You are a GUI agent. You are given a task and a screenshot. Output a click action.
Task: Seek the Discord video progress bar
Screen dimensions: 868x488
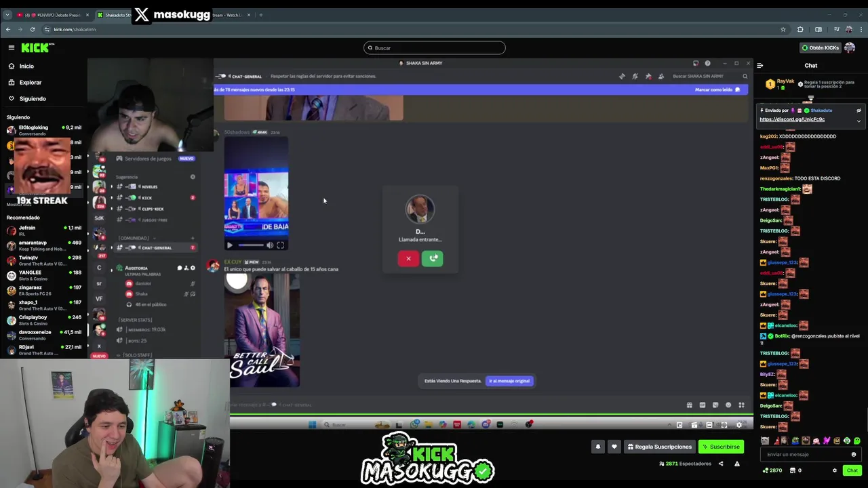click(250, 245)
